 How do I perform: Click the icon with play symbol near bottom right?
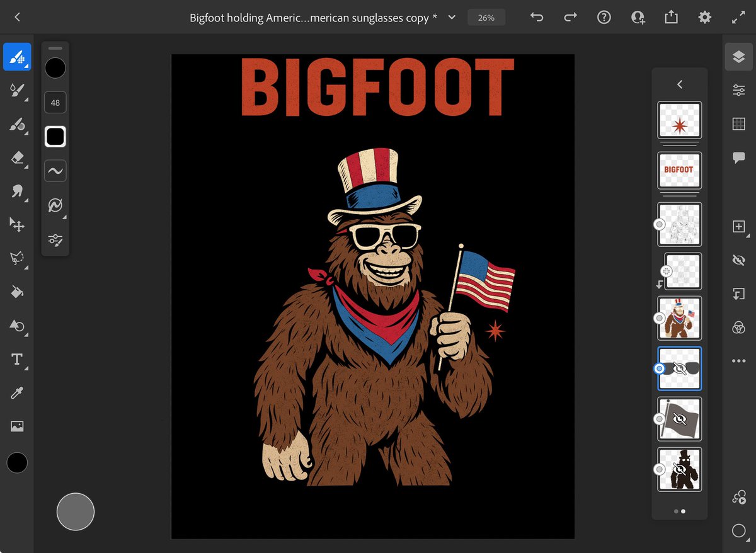[x=739, y=497]
